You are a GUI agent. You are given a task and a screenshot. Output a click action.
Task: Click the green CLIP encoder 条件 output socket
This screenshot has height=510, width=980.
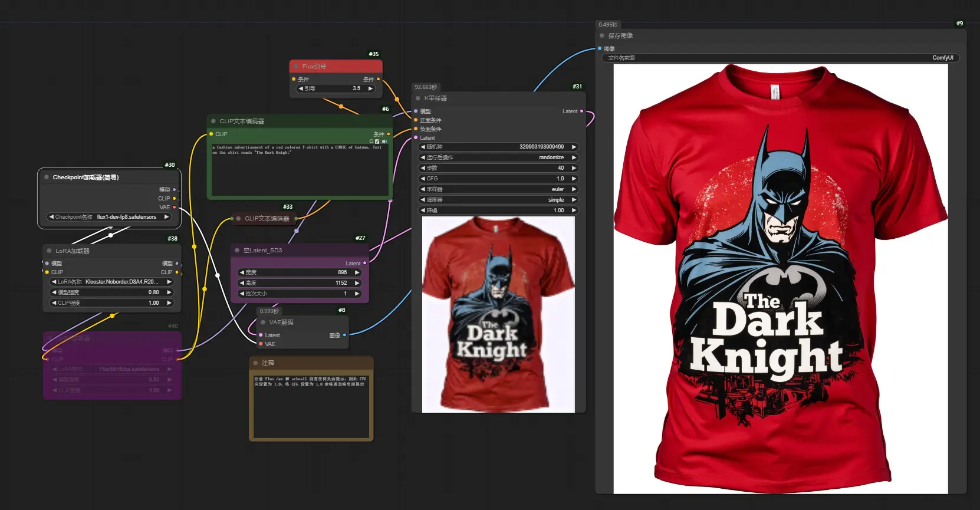tap(388, 134)
